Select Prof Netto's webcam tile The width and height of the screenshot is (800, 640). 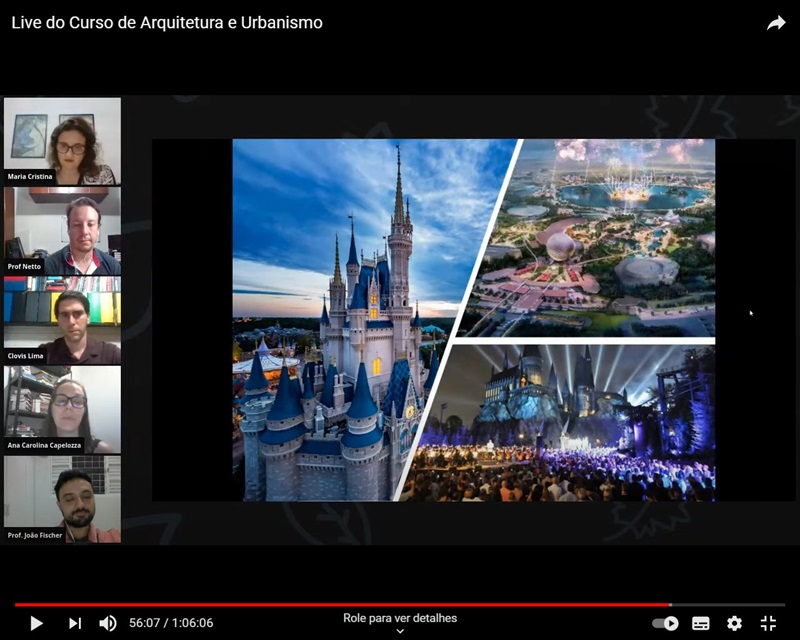62,231
